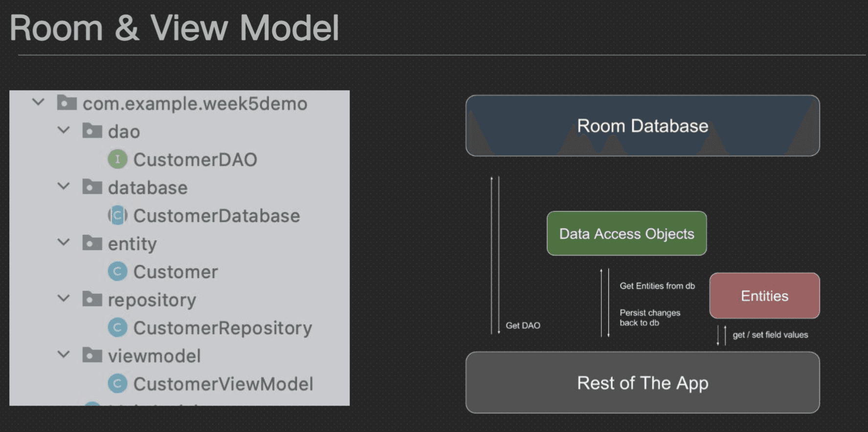Collapse the com.example.week5demo package
This screenshot has width=868, height=432.
(38, 102)
